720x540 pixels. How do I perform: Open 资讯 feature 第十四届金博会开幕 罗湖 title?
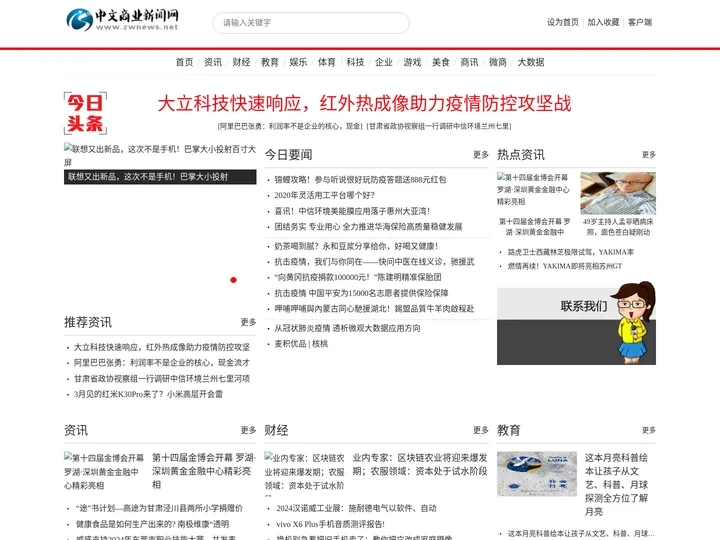click(203, 471)
